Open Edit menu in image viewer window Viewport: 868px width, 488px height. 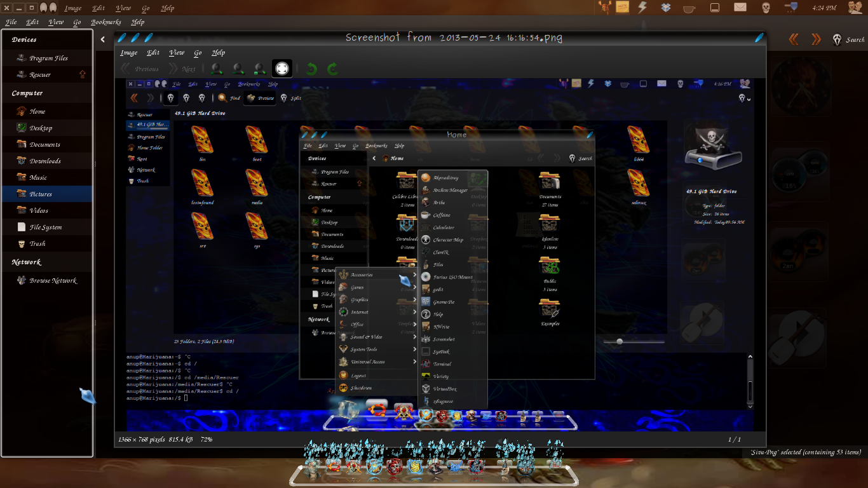pyautogui.click(x=153, y=53)
